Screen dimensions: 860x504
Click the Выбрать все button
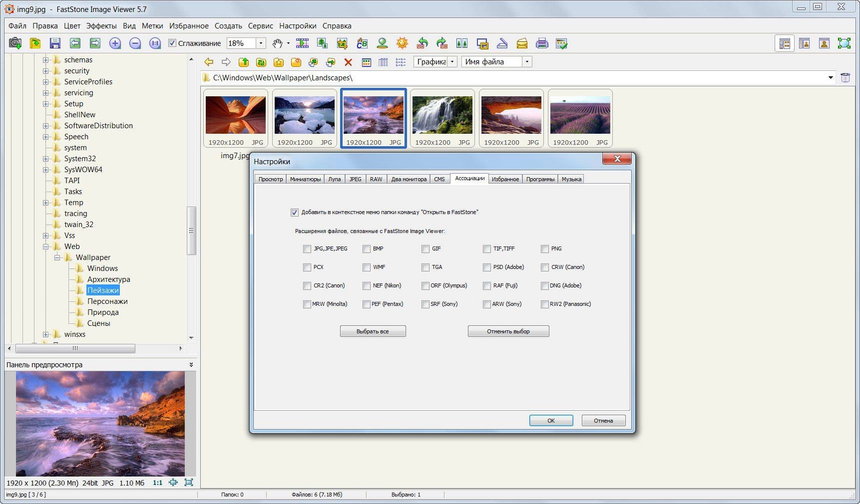[373, 331]
